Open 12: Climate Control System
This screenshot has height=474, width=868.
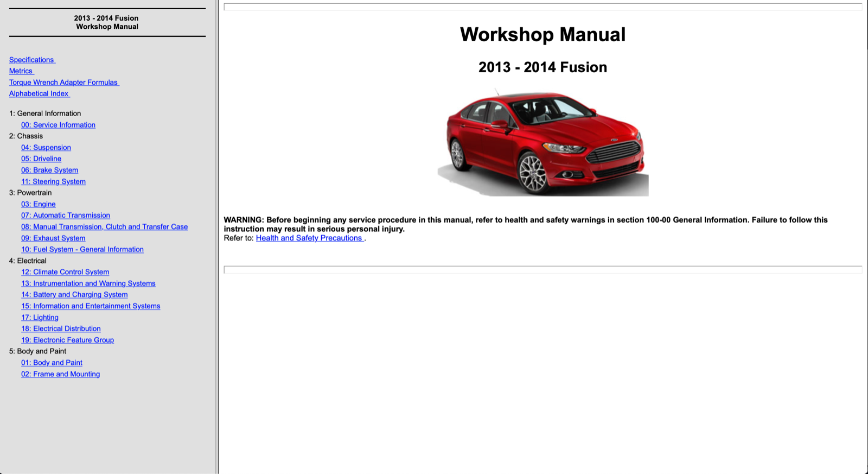coord(65,272)
